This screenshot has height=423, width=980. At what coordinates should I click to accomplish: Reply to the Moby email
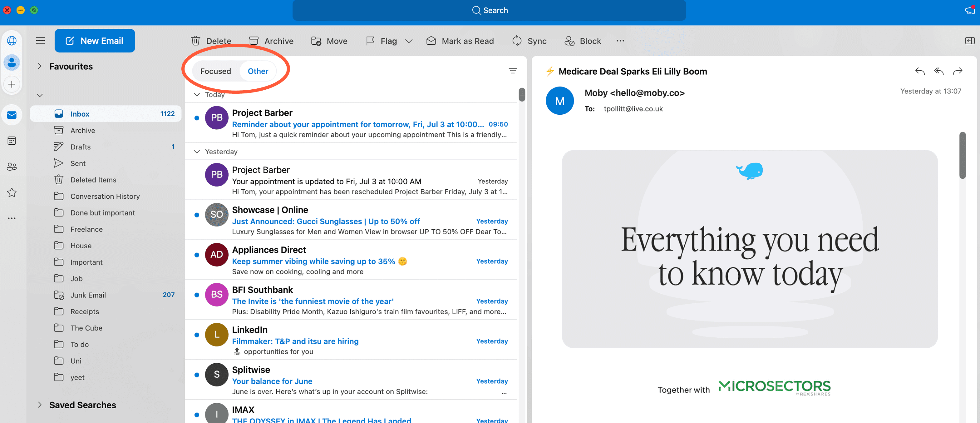(x=920, y=71)
